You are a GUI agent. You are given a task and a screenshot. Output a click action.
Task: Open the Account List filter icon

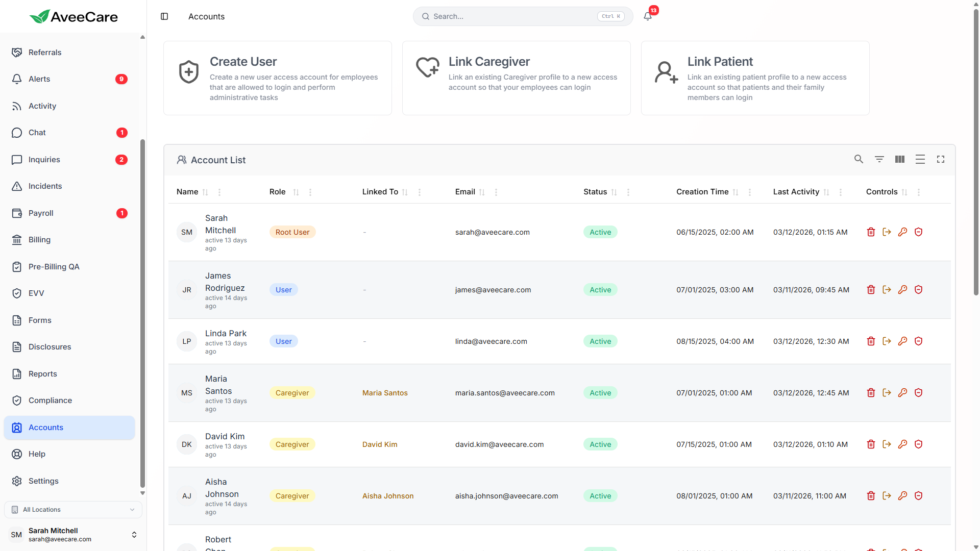pos(879,160)
